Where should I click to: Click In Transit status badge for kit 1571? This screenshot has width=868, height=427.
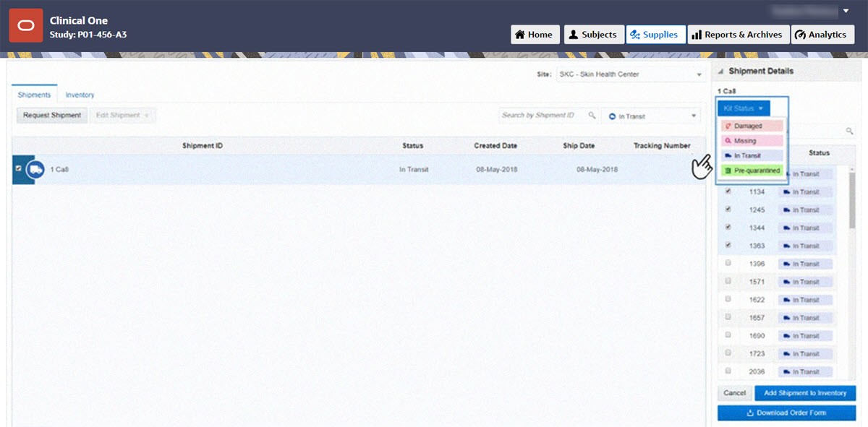point(805,282)
